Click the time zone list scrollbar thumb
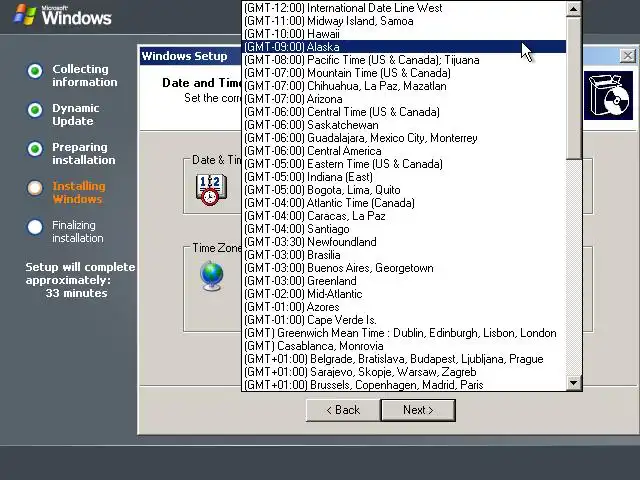 [x=573, y=88]
